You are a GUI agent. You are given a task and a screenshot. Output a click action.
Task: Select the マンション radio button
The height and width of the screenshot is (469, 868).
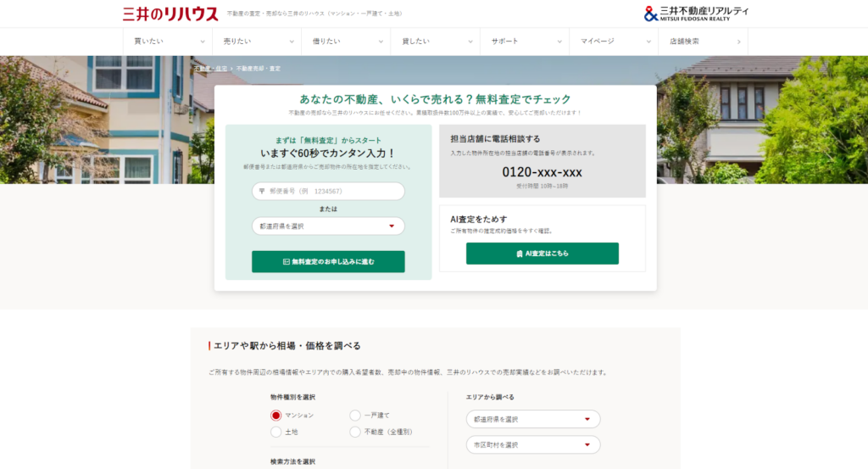click(275, 416)
